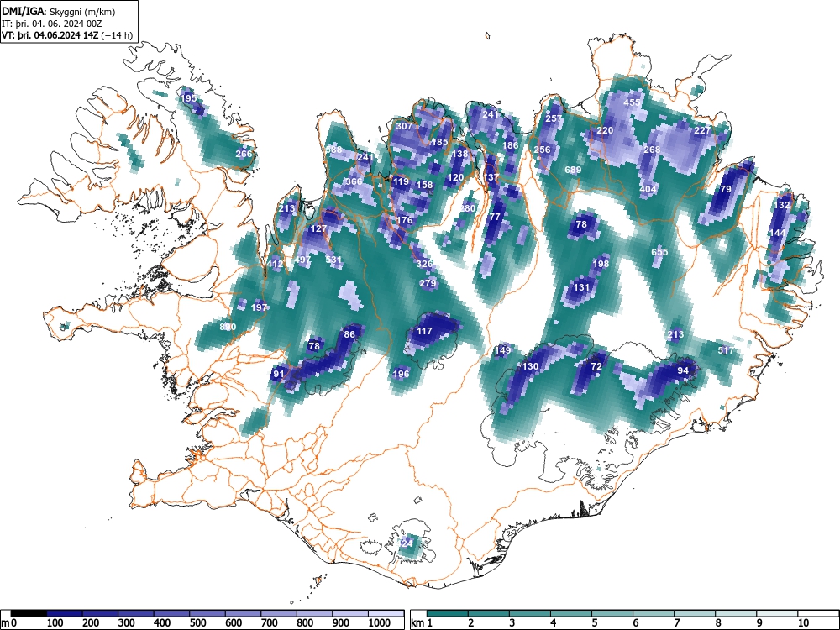Image resolution: width=840 pixels, height=630 pixels.
Task: Click the '1000' tick label on metre scale
Action: pyautogui.click(x=379, y=623)
